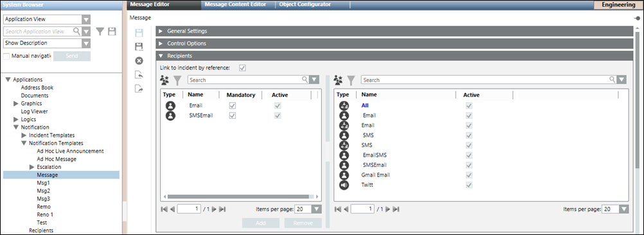Expand Control Options section
The height and width of the screenshot is (235, 644).
[x=161, y=44]
